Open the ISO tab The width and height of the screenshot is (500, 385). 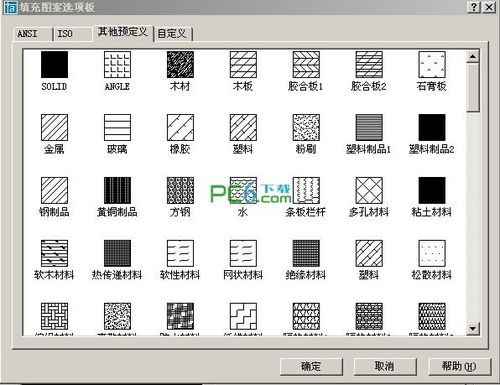pos(73,34)
